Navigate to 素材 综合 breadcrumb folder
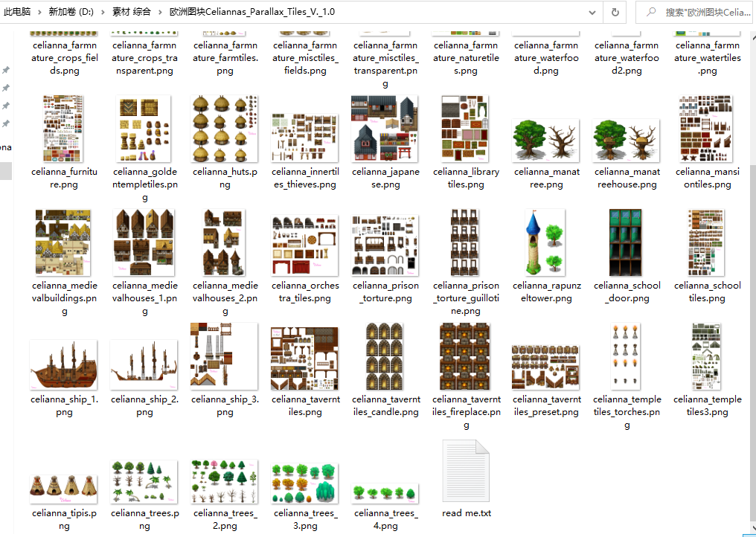Screen dimensions: 756x537 [x=132, y=12]
